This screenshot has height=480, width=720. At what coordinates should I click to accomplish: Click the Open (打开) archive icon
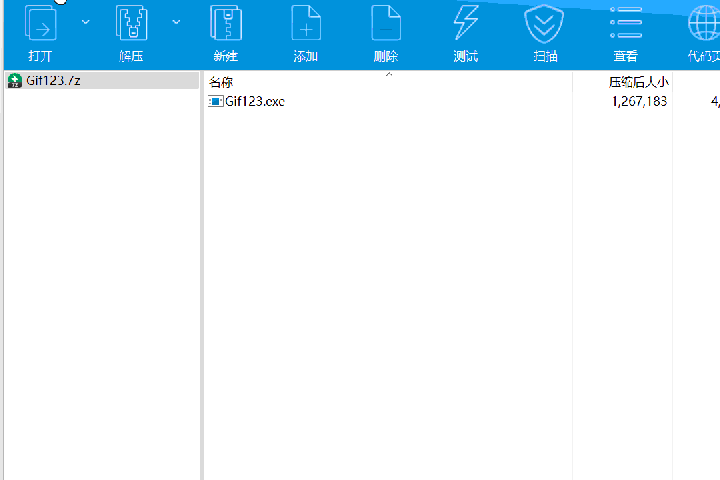[x=40, y=23]
